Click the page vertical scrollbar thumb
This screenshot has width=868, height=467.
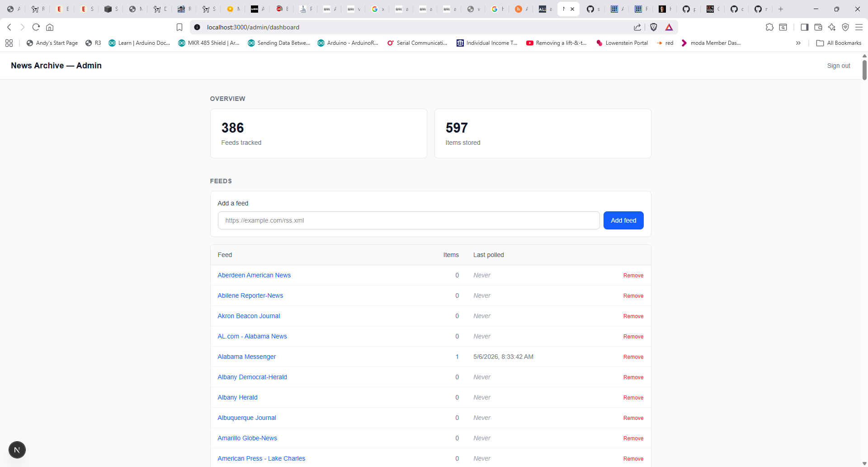(x=864, y=70)
